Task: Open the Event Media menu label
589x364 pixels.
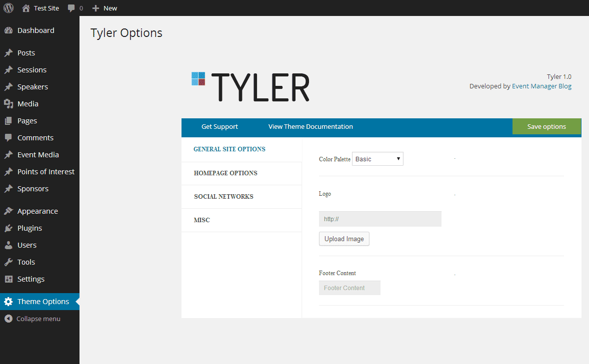Action: [38, 155]
